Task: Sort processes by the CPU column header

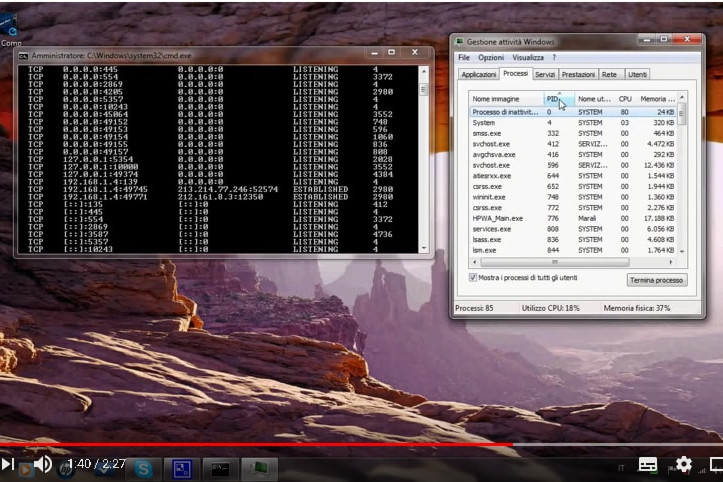Action: coord(625,99)
